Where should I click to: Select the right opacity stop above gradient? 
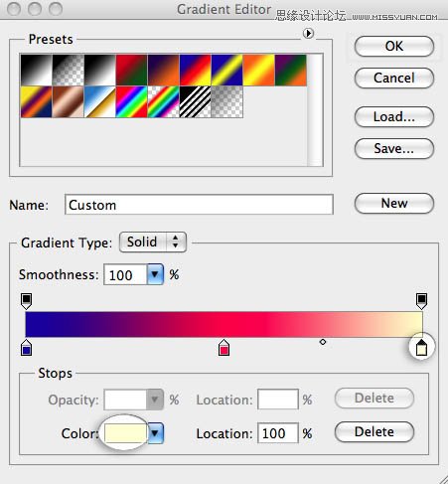tap(421, 301)
